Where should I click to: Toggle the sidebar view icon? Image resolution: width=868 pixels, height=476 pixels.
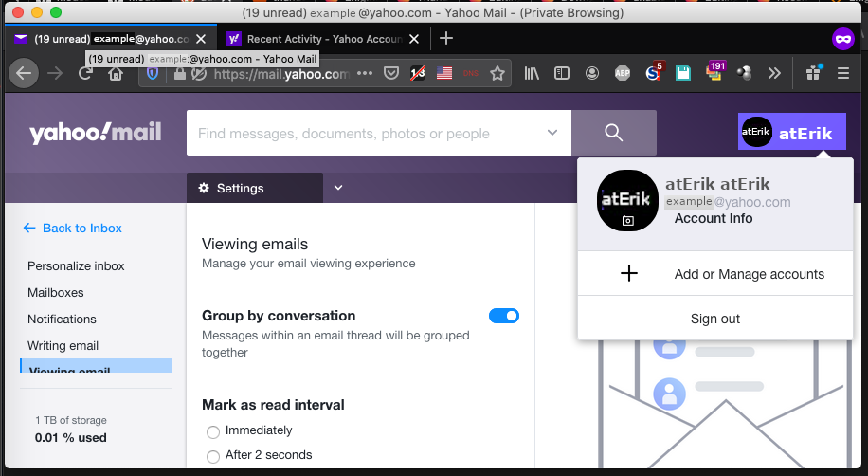[561, 73]
